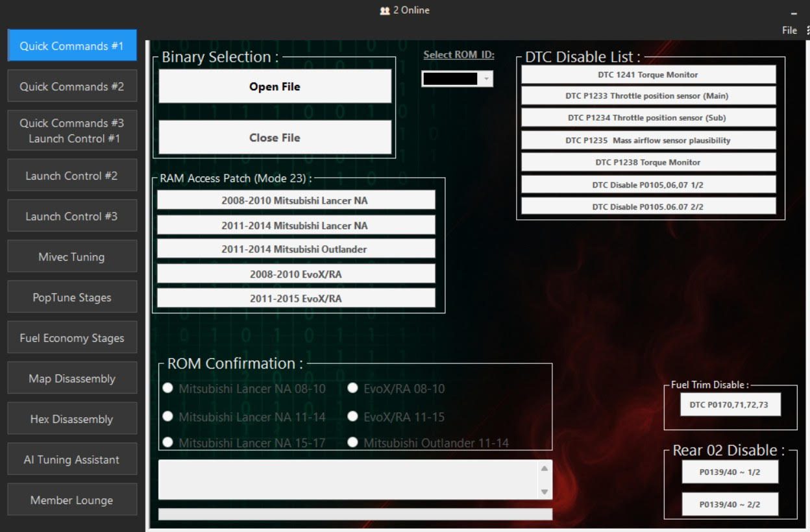Image resolution: width=810 pixels, height=532 pixels.
Task: Click the online users icon
Action: 384,10
